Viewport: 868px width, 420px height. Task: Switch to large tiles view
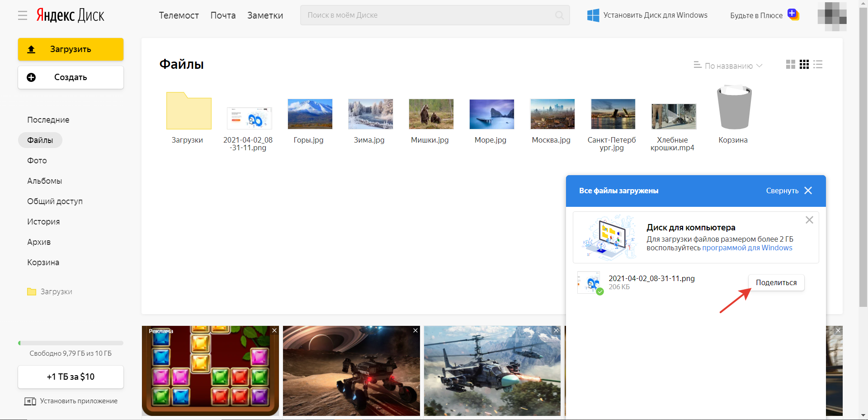coord(790,65)
